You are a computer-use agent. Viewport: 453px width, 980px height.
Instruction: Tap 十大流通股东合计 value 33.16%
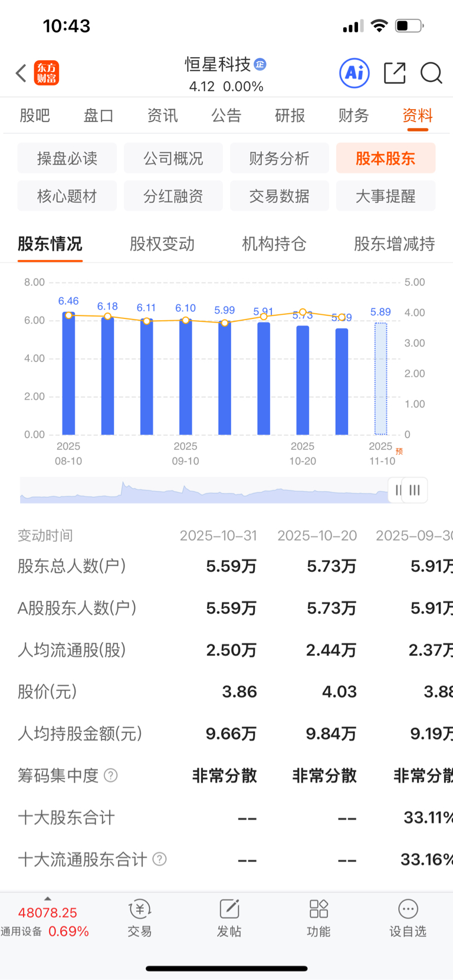426,859
